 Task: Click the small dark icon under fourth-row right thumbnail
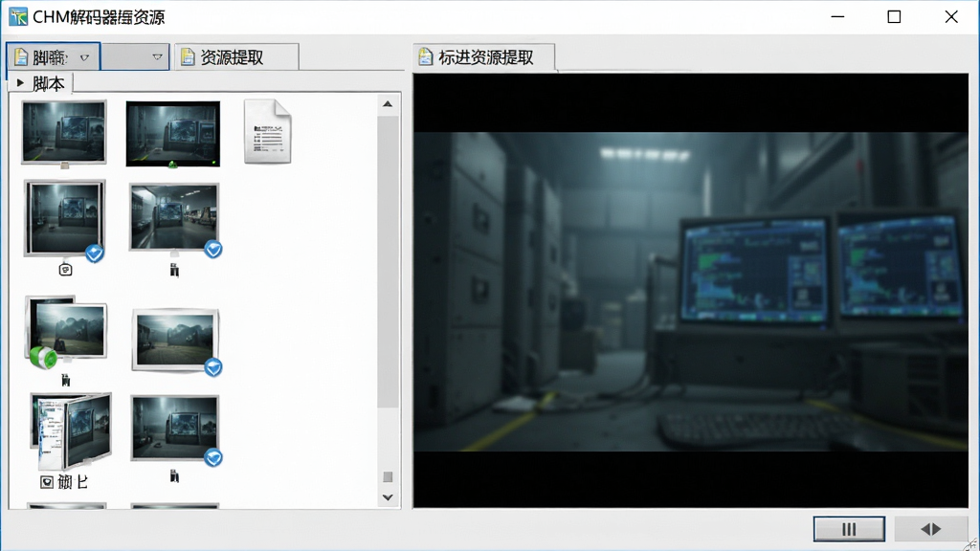click(174, 476)
